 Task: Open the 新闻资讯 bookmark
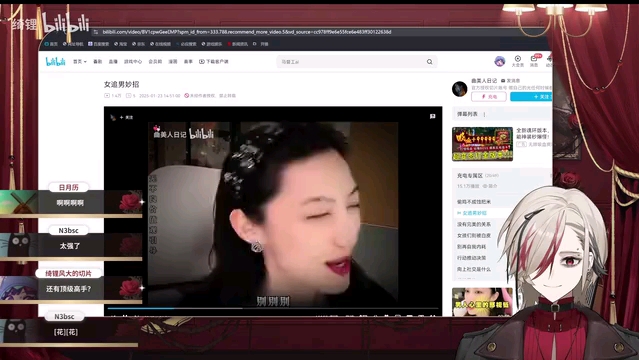pyautogui.click(x=238, y=44)
